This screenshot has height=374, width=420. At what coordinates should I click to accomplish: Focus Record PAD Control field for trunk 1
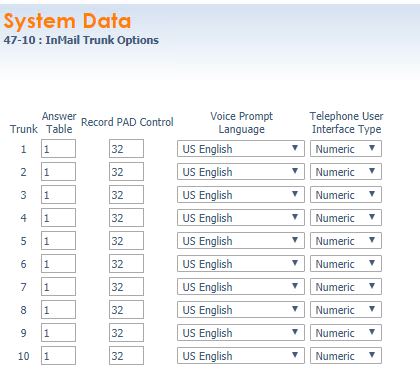coord(126,149)
